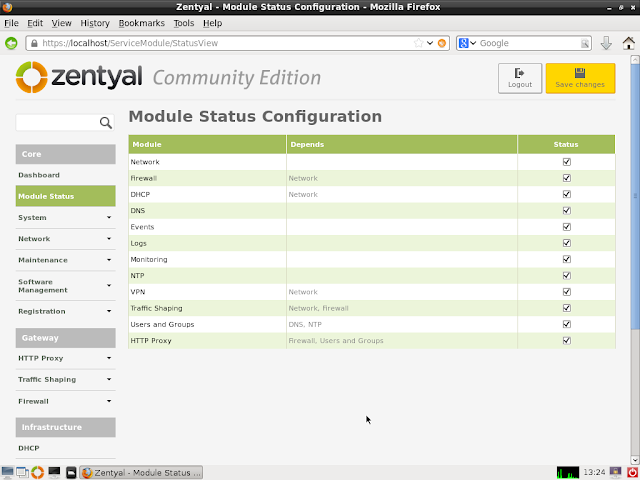Click the orange feed icon in address bar
Image resolution: width=640 pixels, height=480 pixels.
[x=442, y=43]
